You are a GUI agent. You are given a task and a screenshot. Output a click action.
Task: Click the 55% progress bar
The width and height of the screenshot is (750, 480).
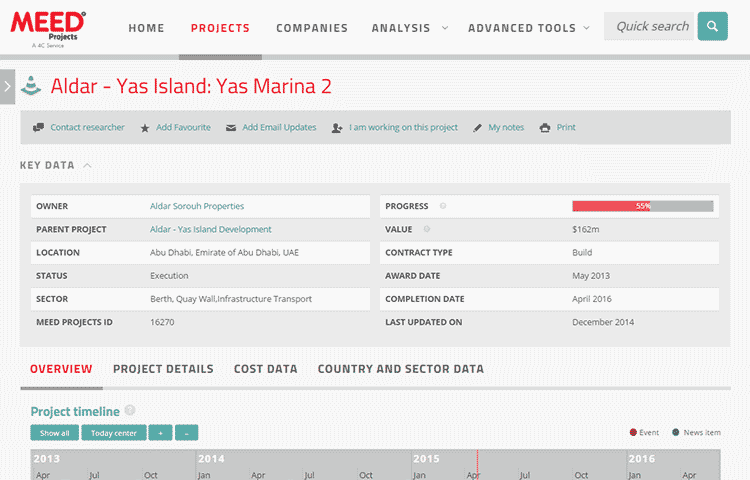pos(642,206)
